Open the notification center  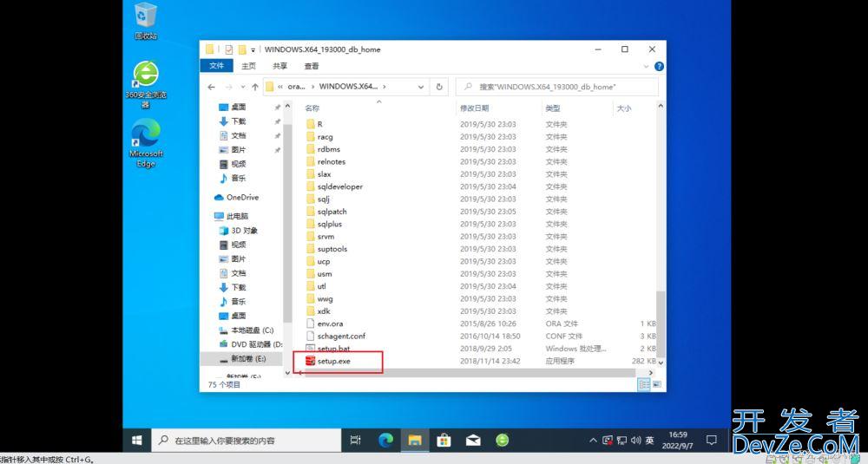click(712, 441)
